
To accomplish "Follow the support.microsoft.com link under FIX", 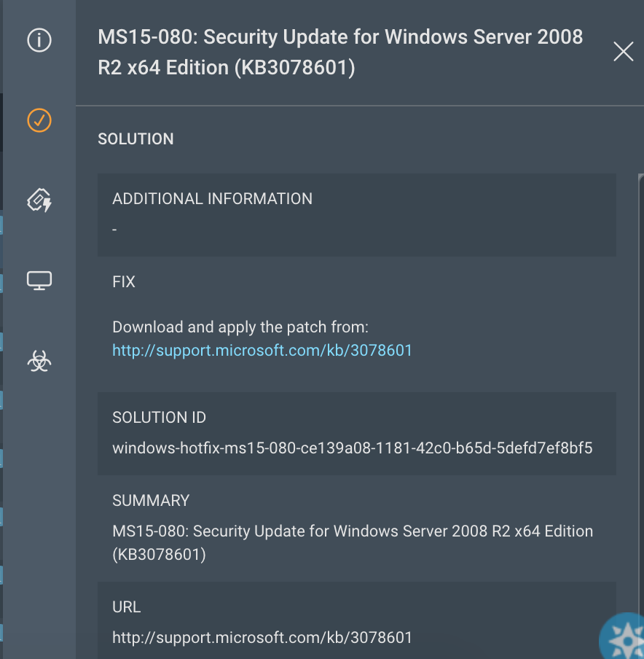I will 262,351.
